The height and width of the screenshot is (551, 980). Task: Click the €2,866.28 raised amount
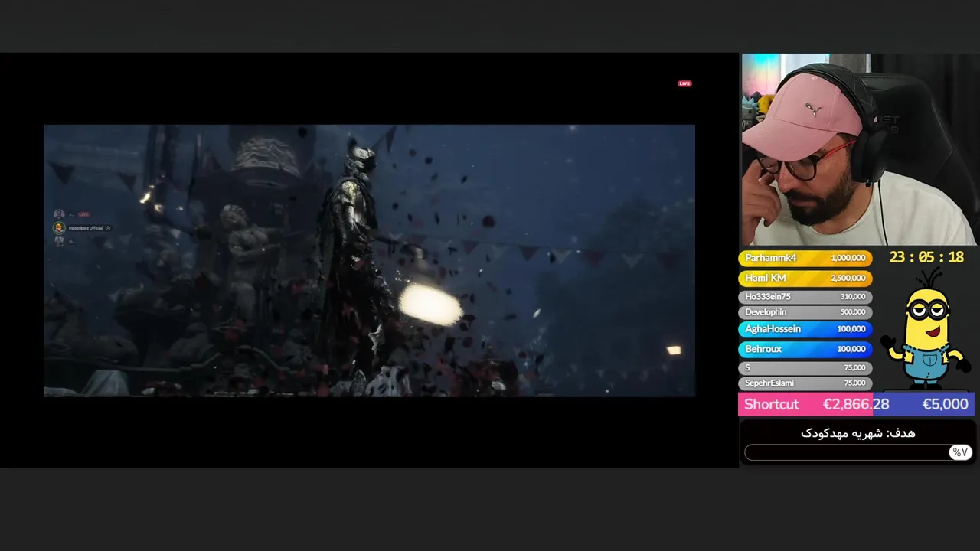point(855,404)
